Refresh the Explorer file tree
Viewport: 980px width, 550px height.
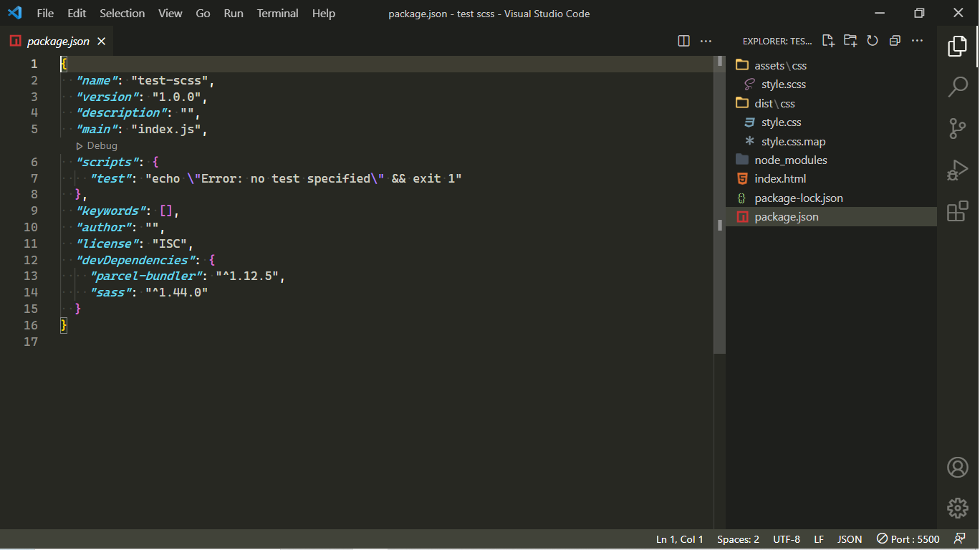click(x=873, y=41)
